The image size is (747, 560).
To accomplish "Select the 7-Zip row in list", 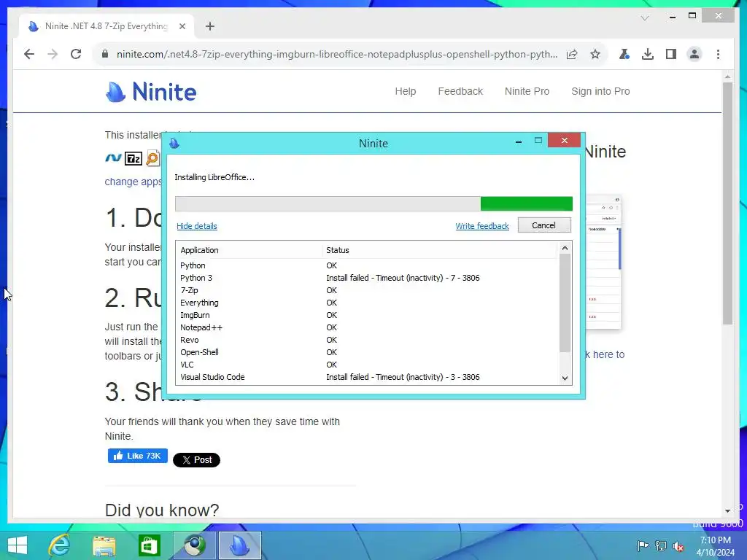I will point(367,290).
